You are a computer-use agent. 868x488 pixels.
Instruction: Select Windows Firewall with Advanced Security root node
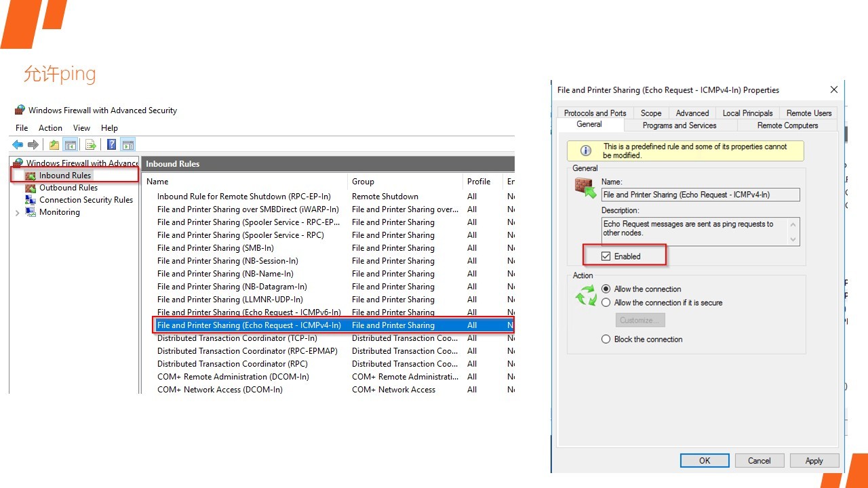82,163
